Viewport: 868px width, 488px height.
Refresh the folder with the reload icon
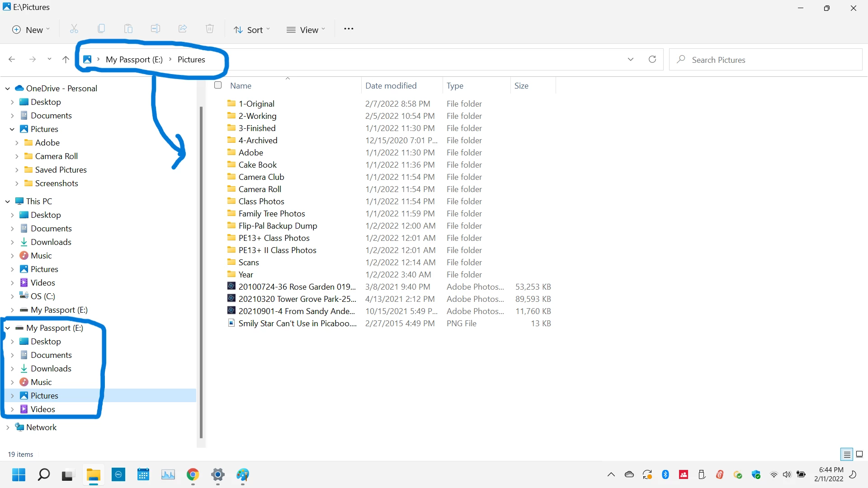coord(652,60)
